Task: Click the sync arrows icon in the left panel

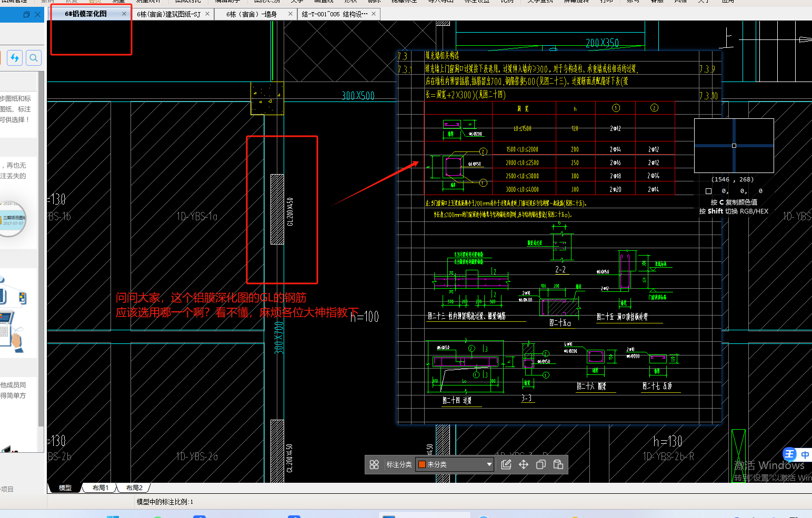Action: 15,58
